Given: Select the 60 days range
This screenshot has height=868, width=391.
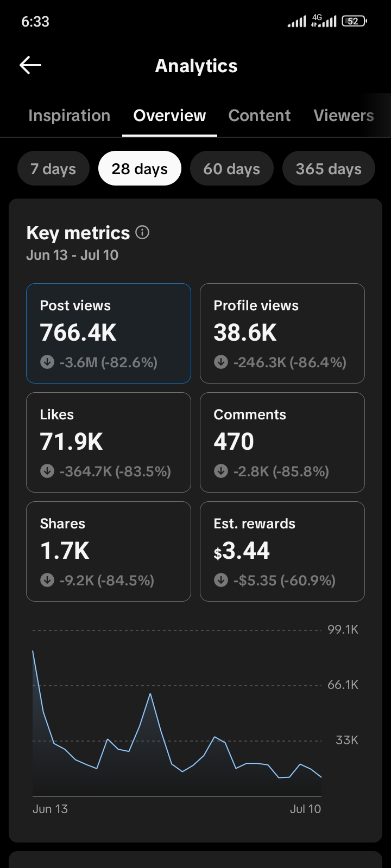Looking at the screenshot, I should [231, 169].
